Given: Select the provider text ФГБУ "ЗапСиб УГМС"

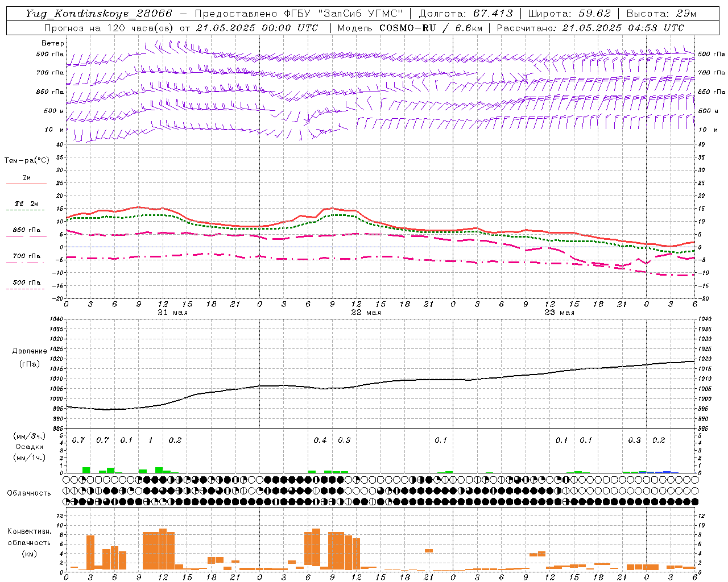Looking at the screenshot, I should coord(343,14).
